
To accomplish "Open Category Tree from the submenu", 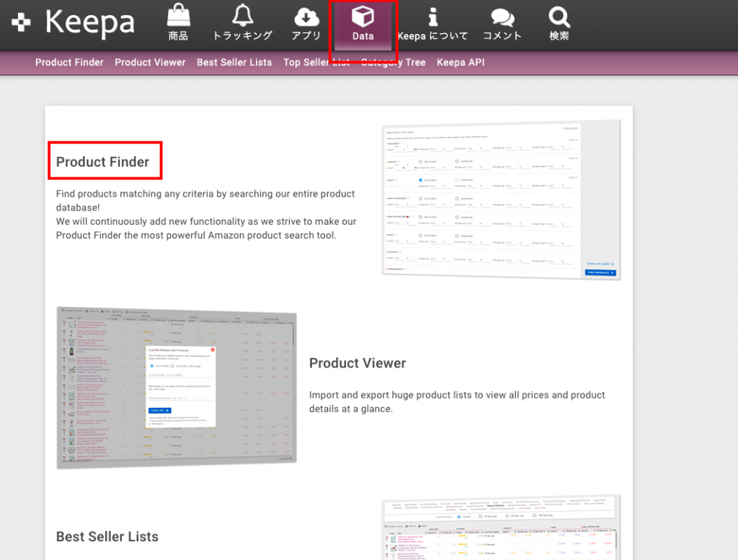I will (x=394, y=63).
